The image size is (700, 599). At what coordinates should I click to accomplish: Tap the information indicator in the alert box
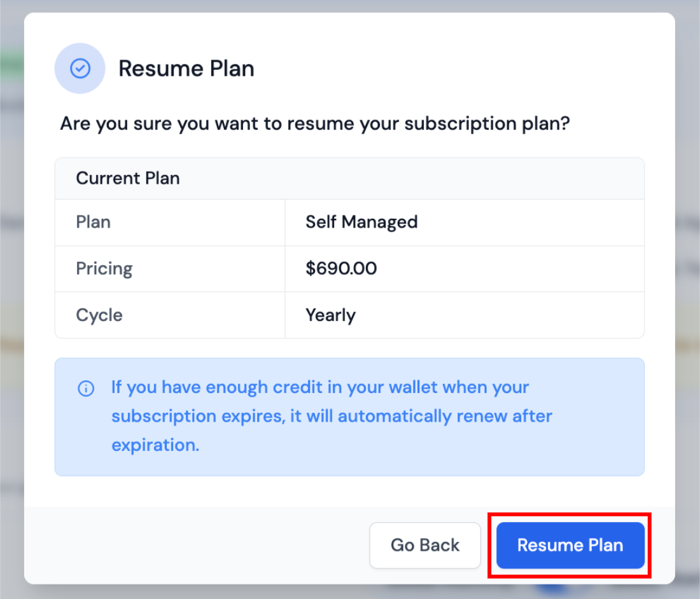tap(86, 388)
